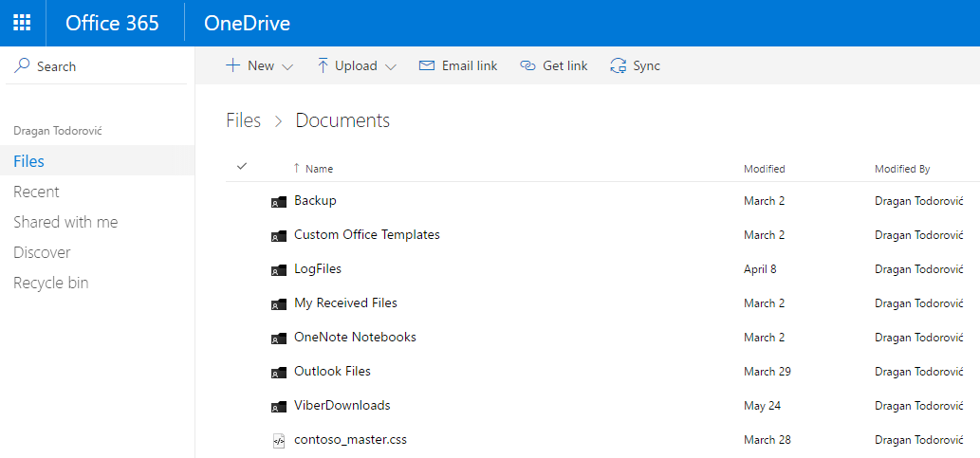This screenshot has width=980, height=458.
Task: Toggle the select-all checkmark in the header
Action: coord(243,166)
